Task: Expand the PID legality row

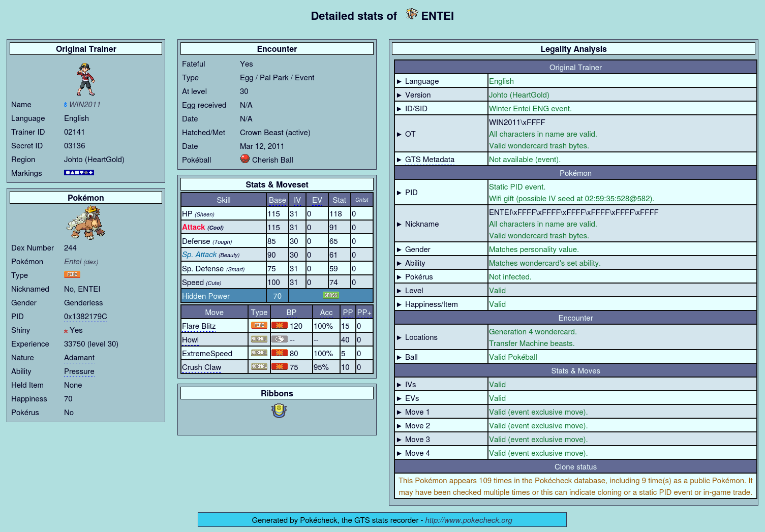Action: pyautogui.click(x=399, y=193)
